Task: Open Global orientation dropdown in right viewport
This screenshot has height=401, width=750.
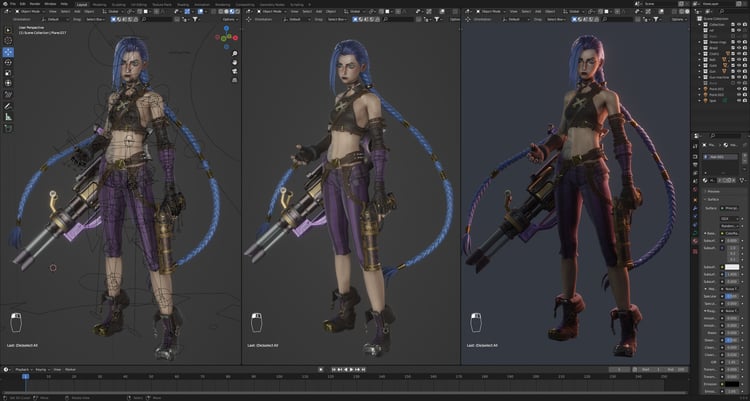Action: point(572,11)
